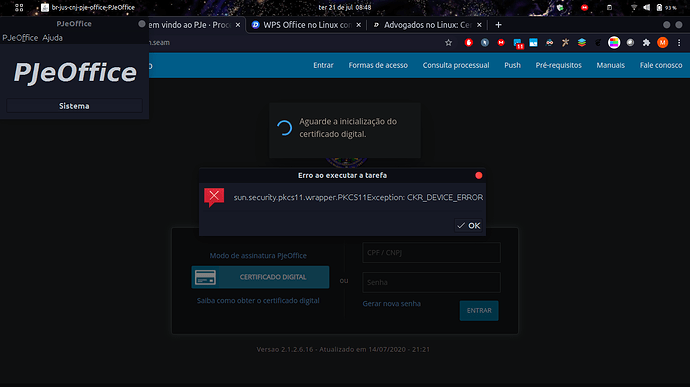Open a new browser tab
Viewport: 690px width, 387px height.
(x=498, y=25)
